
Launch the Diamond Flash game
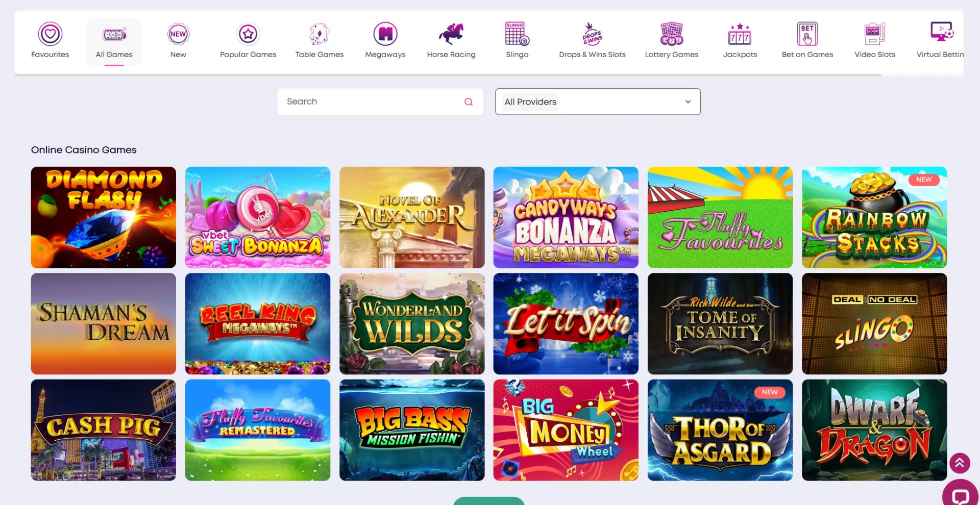[104, 217]
